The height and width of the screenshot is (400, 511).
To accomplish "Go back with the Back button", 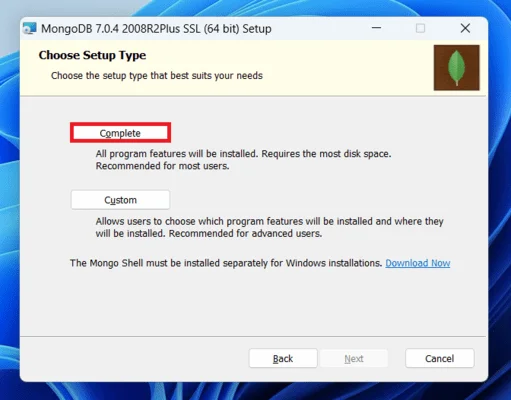I will coord(283,358).
